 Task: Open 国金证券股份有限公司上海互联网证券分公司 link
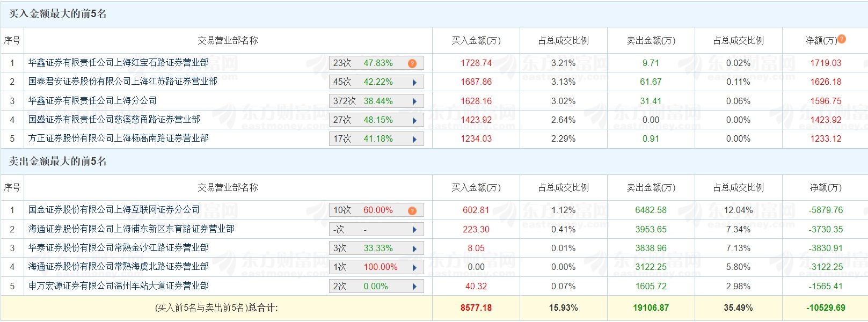pyautogui.click(x=114, y=209)
